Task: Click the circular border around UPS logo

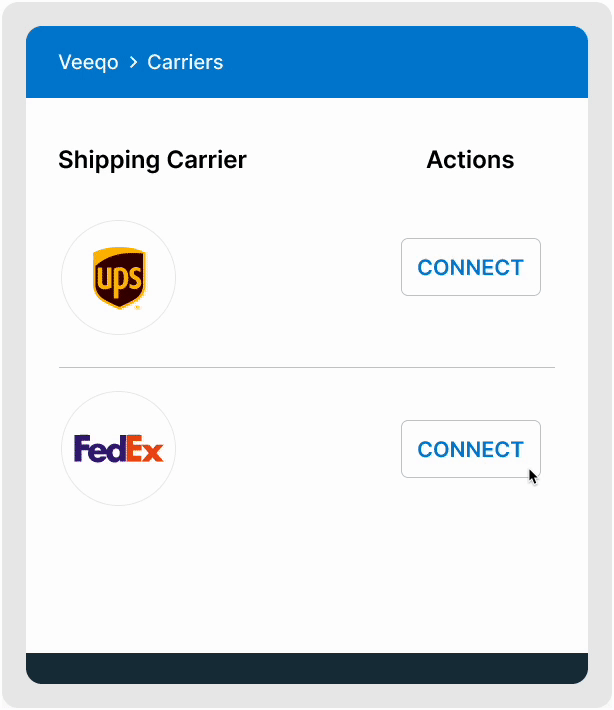Action: 119,221
